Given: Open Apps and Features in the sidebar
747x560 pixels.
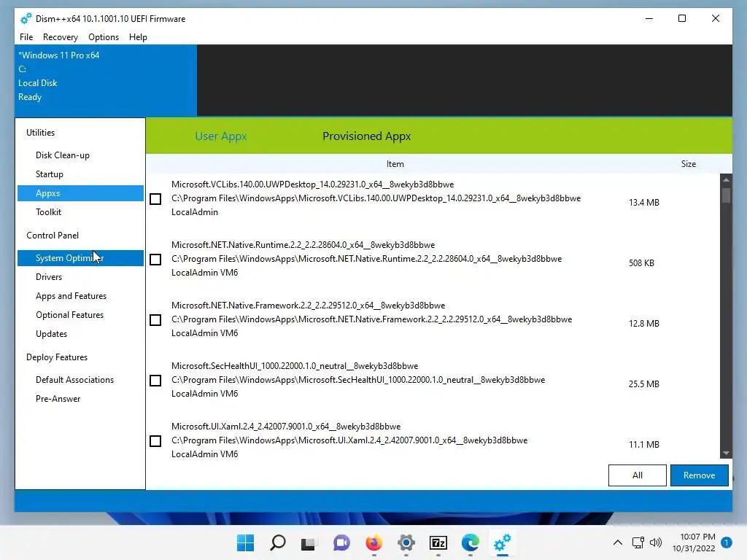Looking at the screenshot, I should 80,296.
